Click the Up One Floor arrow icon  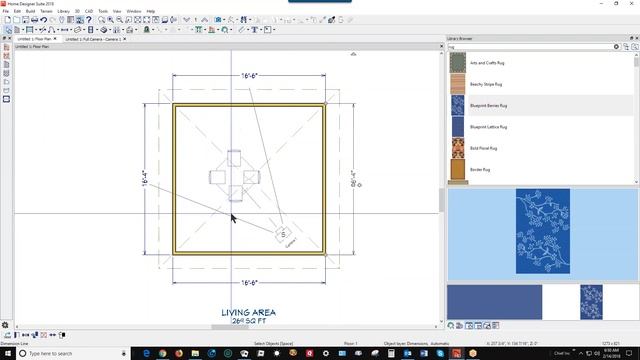coord(204,20)
